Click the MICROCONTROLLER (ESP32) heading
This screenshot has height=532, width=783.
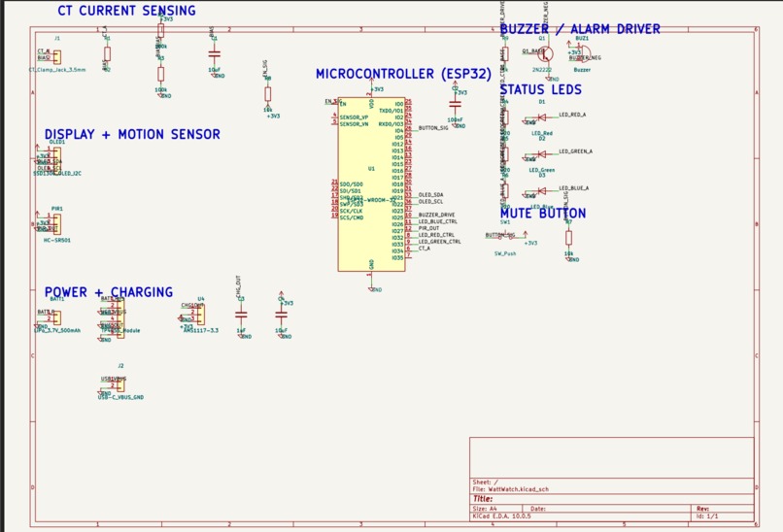[403, 74]
